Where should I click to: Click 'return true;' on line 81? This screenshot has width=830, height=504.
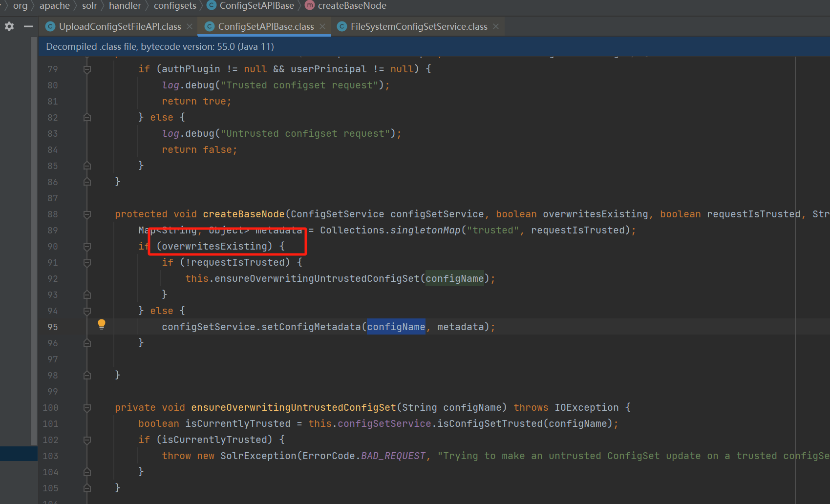197,101
